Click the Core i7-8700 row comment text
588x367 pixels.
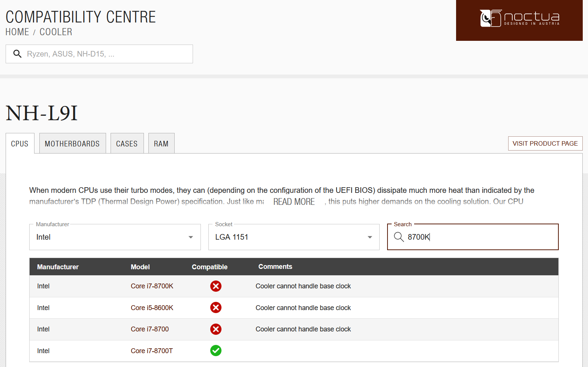click(x=303, y=329)
